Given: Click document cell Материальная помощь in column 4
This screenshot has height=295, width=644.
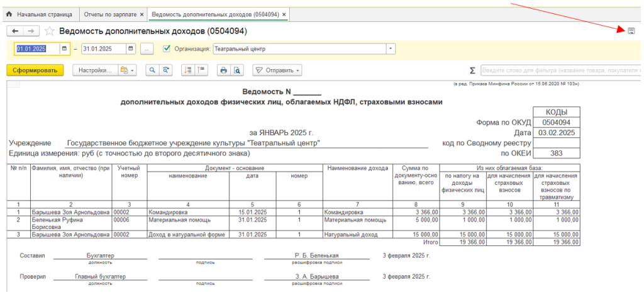Looking at the screenshot, I should (x=188, y=223).
